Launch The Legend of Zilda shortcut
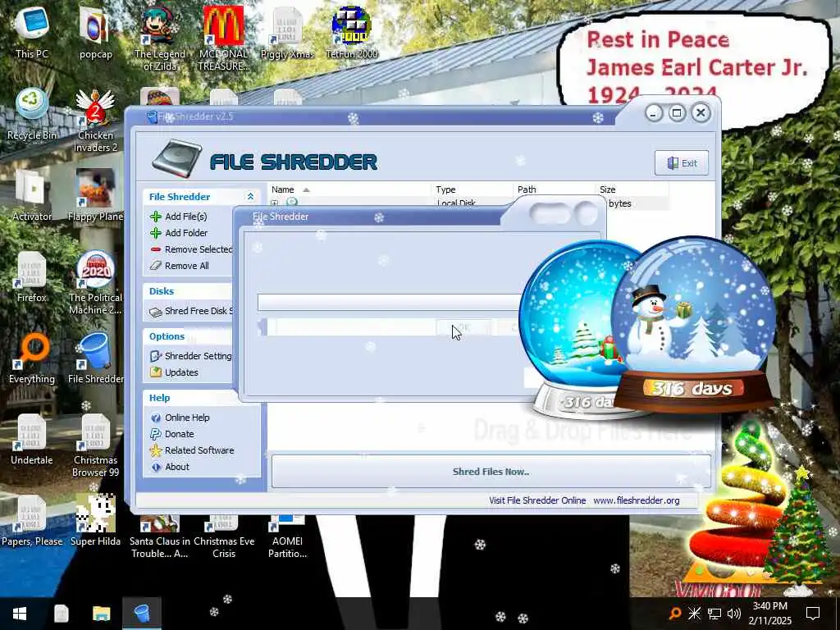Image resolution: width=840 pixels, height=630 pixels. coord(159,38)
